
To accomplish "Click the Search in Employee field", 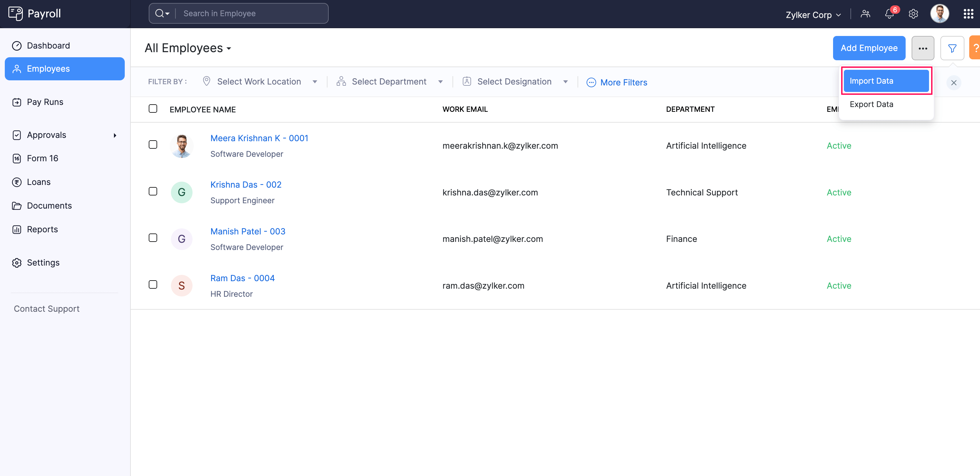I will click(x=251, y=14).
